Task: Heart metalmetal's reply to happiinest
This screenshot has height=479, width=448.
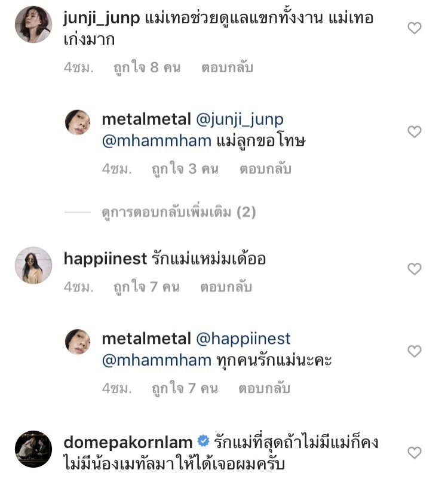Action: click(414, 351)
